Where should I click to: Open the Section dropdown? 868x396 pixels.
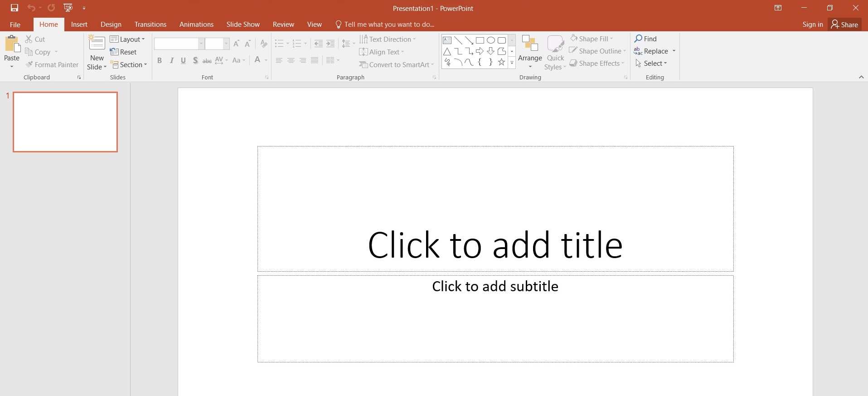tap(129, 64)
